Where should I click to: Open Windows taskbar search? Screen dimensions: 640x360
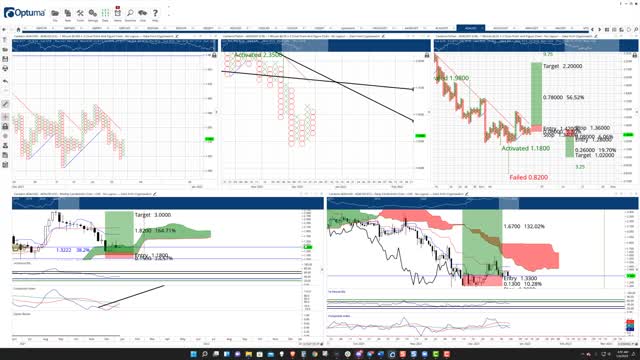[204, 354]
